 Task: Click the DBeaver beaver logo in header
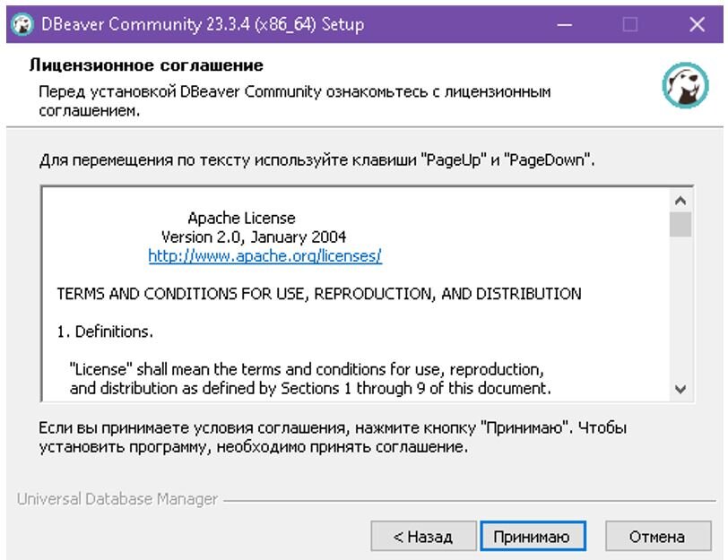point(685,85)
